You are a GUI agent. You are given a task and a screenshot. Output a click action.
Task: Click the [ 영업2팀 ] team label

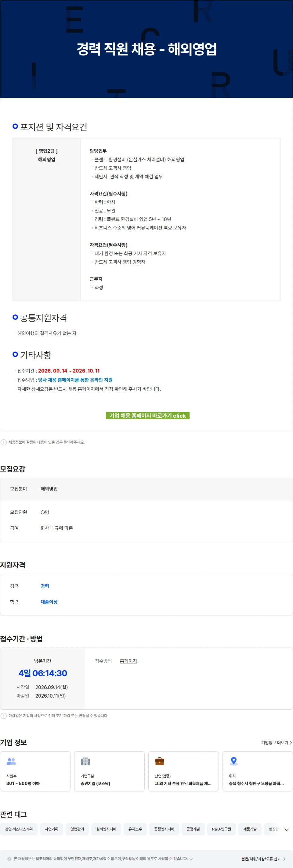(46, 151)
